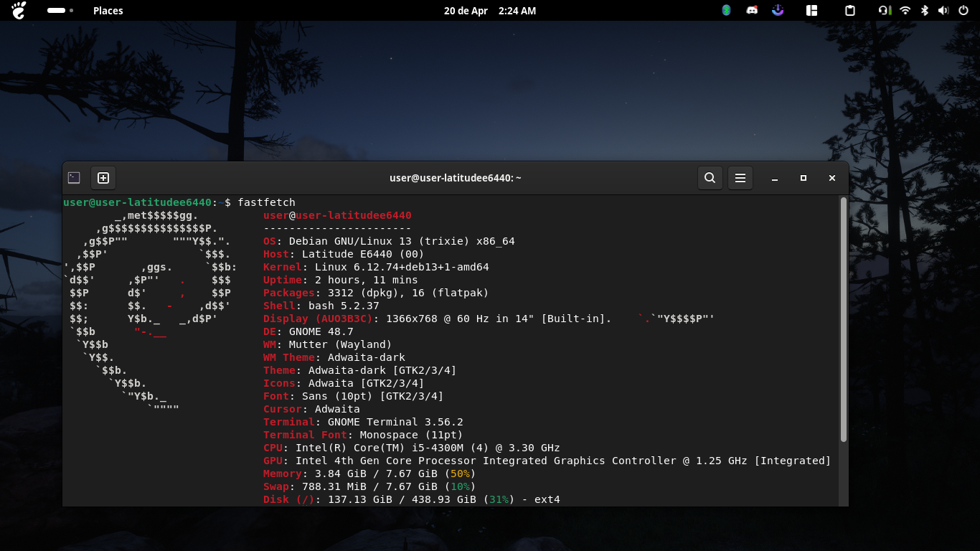Open the power menu icon
The width and height of the screenshot is (980, 551).
pos(963,11)
